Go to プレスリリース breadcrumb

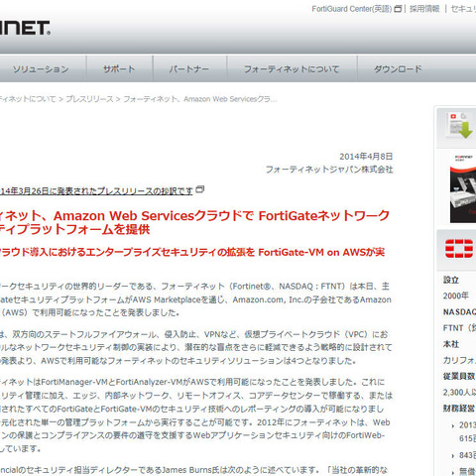pyautogui.click(x=89, y=99)
